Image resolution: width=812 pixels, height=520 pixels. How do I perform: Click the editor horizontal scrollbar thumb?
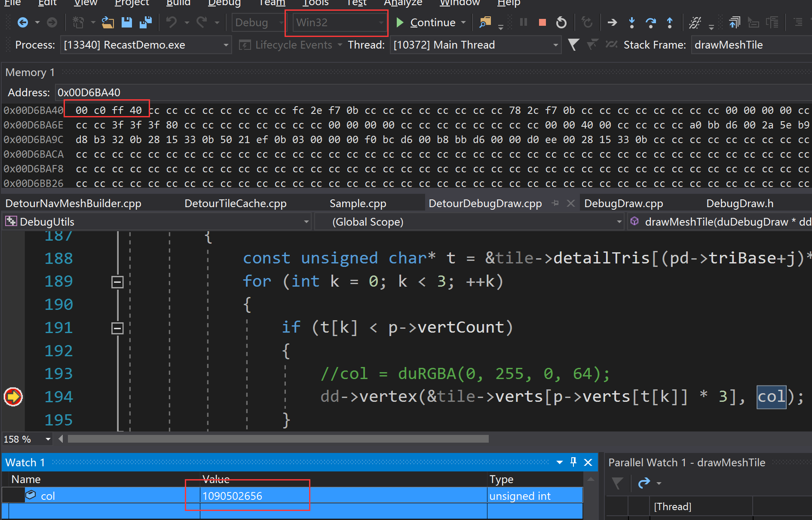pos(278,439)
